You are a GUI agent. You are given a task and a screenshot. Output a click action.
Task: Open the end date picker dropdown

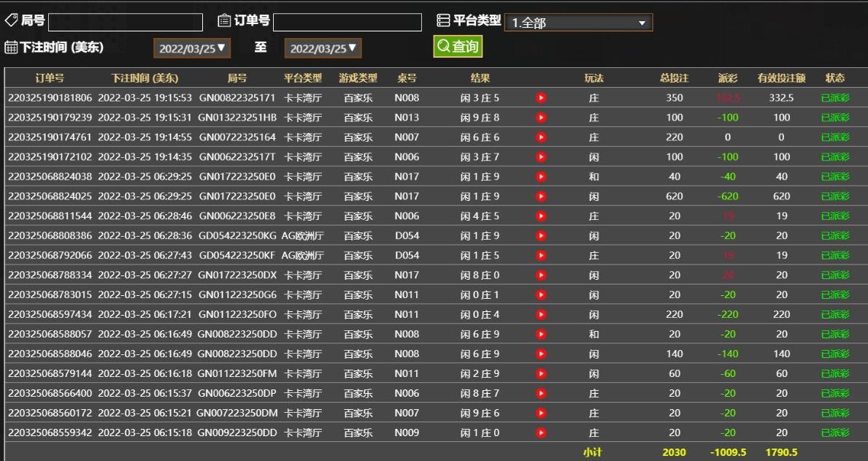point(323,49)
